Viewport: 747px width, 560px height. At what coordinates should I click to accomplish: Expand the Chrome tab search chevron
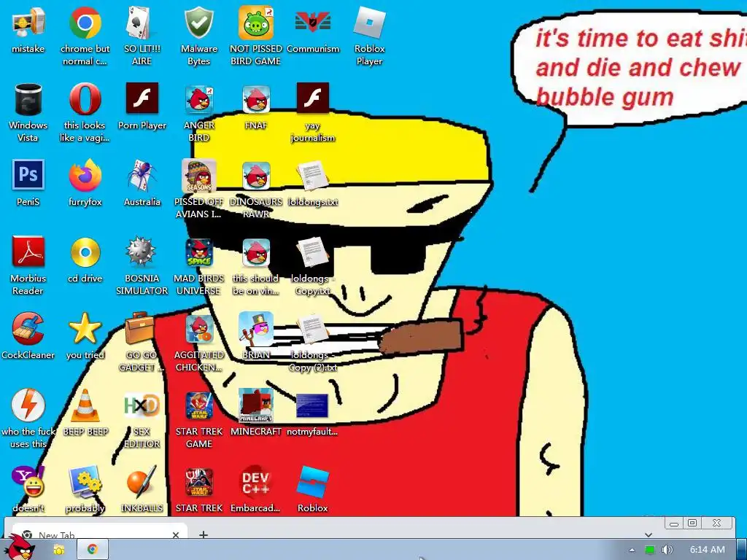coord(649,534)
